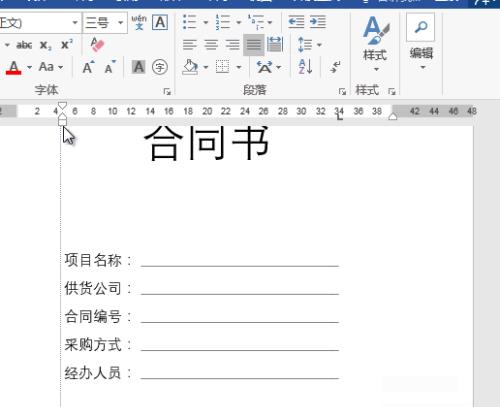500x407 pixels.
Task: Click the first-line indent marker on ruler
Action: (62, 106)
